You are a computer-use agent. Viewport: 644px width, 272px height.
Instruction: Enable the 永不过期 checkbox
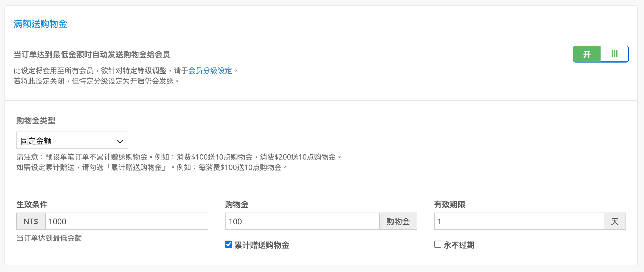[x=438, y=244]
